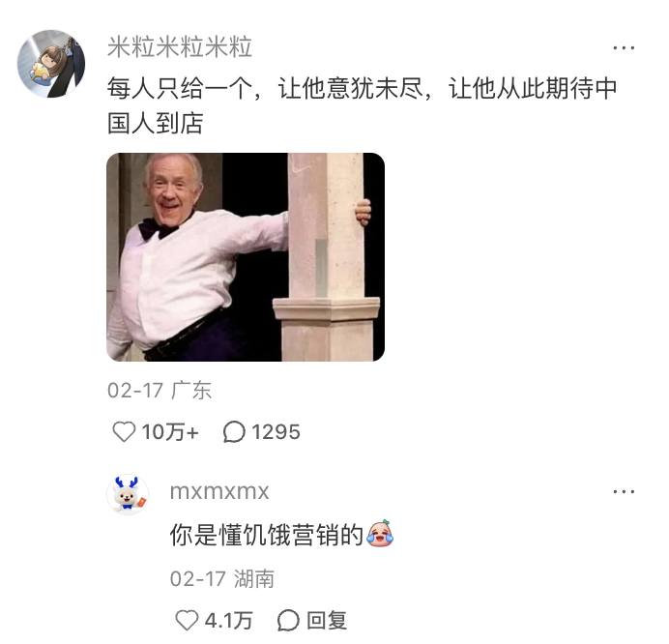The width and height of the screenshot is (669, 644).
Task: Open more options for 米粒米粒米粒's comment
Action: coord(624,47)
